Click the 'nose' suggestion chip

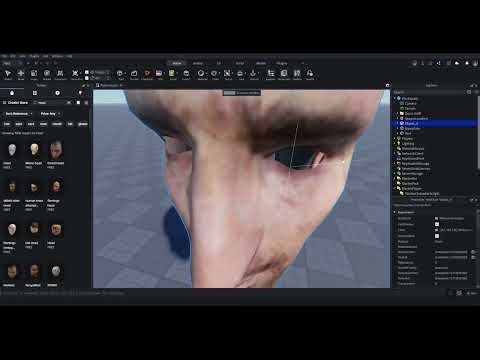pos(43,124)
